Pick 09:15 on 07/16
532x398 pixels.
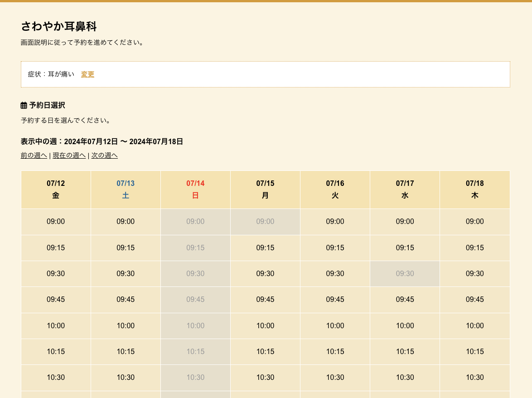[335, 248]
